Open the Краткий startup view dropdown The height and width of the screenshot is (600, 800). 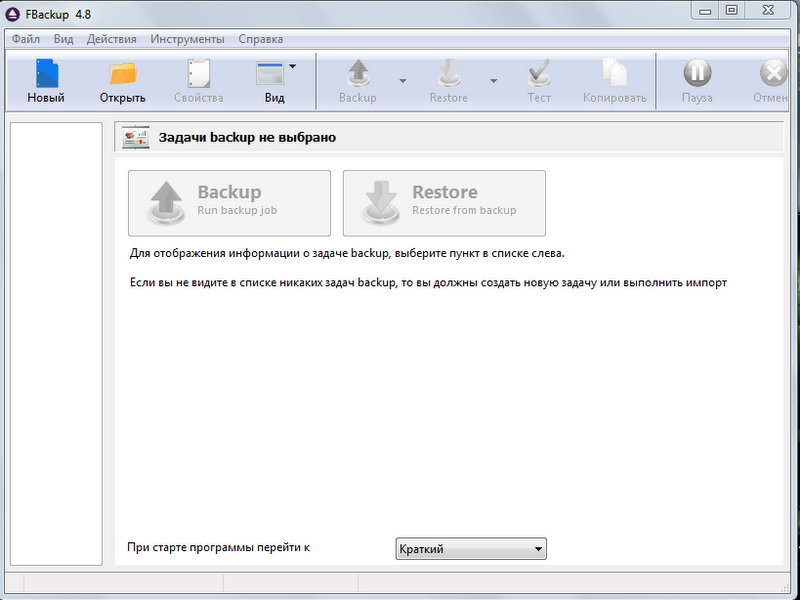[471, 549]
